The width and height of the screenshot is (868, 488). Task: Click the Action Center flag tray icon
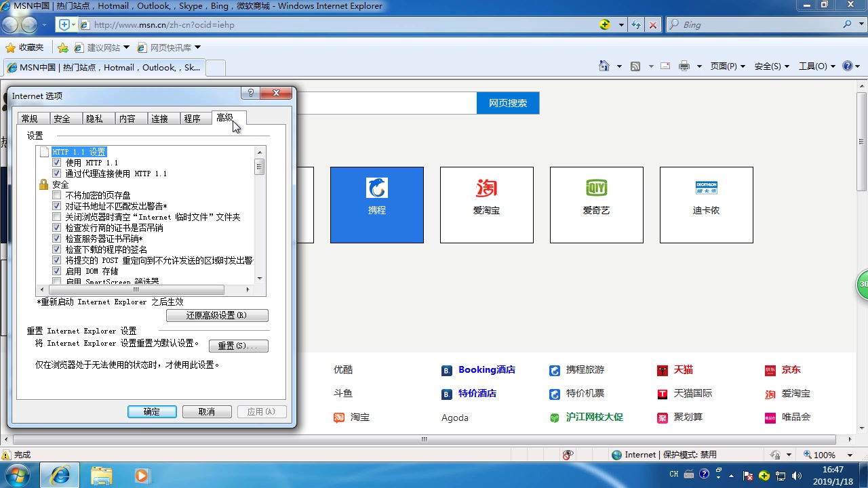748,475
